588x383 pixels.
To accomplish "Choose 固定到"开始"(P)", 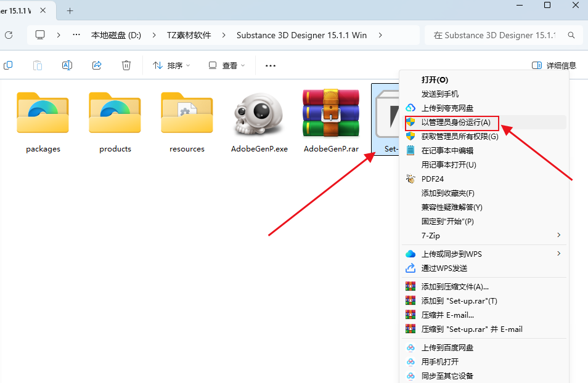I will tap(484, 222).
